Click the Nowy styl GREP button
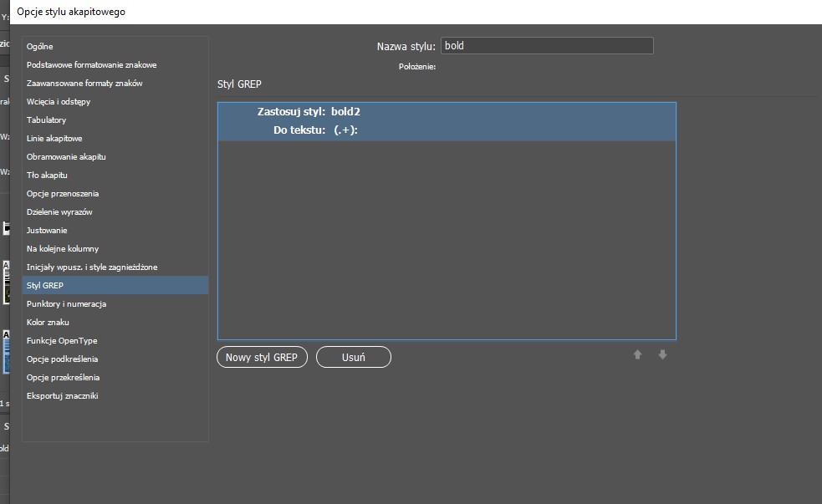822x504 pixels. pyautogui.click(x=262, y=356)
